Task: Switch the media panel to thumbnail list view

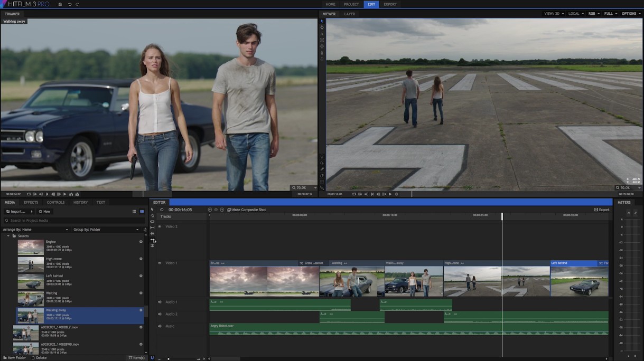Action: 142,212
